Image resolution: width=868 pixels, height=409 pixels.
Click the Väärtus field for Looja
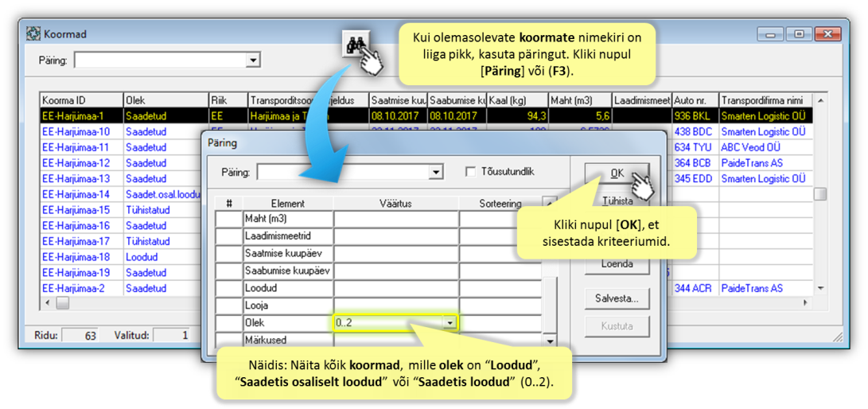pyautogui.click(x=395, y=306)
